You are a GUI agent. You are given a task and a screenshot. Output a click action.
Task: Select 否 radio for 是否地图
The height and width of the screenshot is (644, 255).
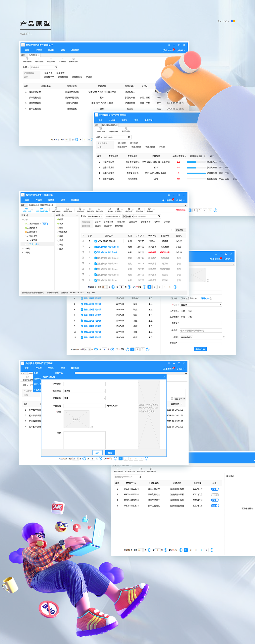click(189, 317)
